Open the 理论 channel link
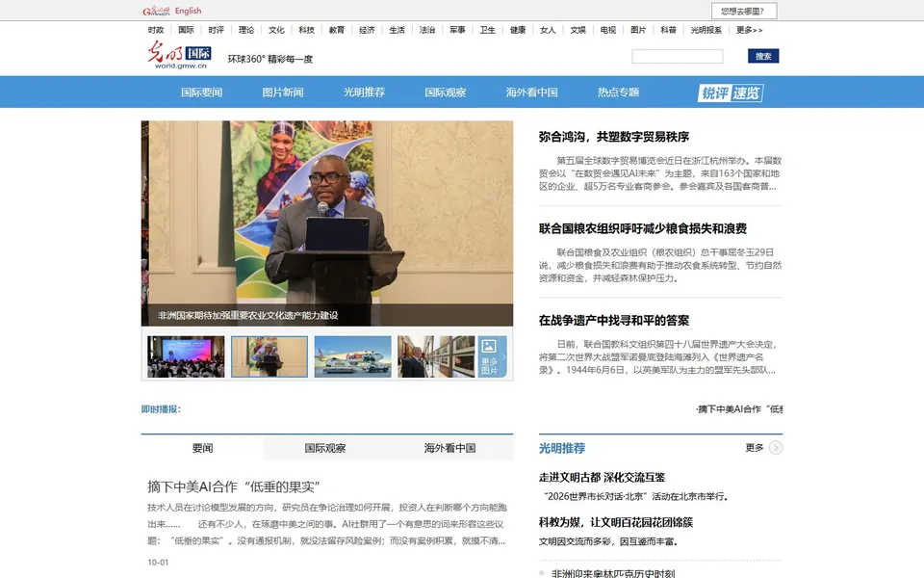Viewport: 924px width, 578px height. click(x=246, y=30)
